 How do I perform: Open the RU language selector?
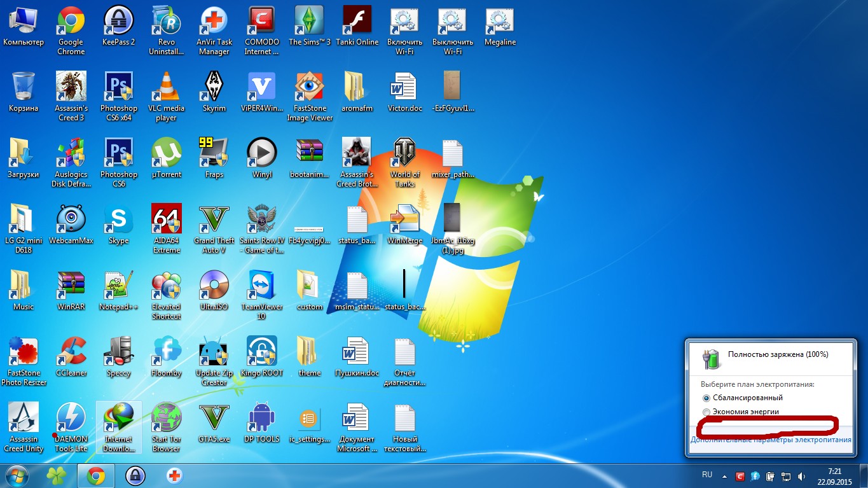(x=706, y=475)
